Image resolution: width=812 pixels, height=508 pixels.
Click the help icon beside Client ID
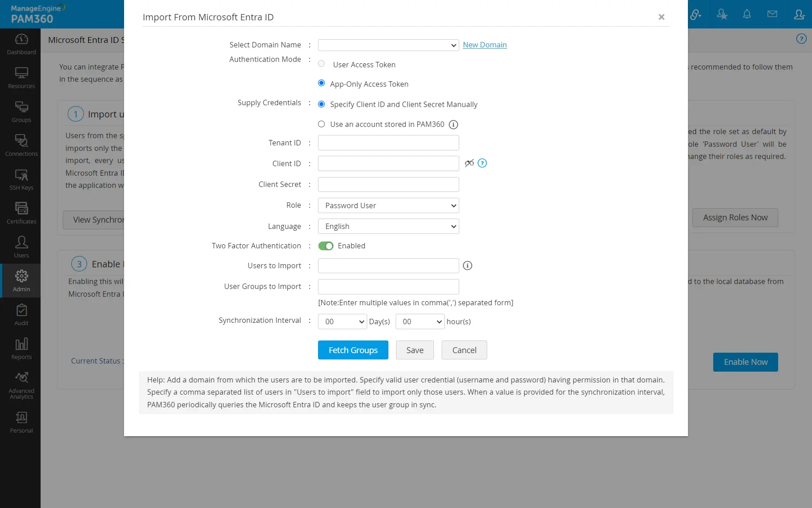pyautogui.click(x=482, y=163)
